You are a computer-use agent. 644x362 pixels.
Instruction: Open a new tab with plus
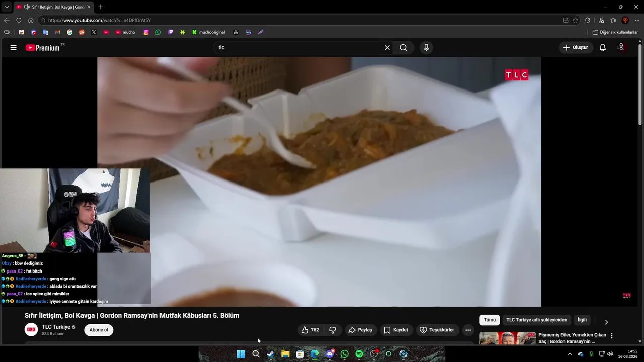click(x=101, y=7)
